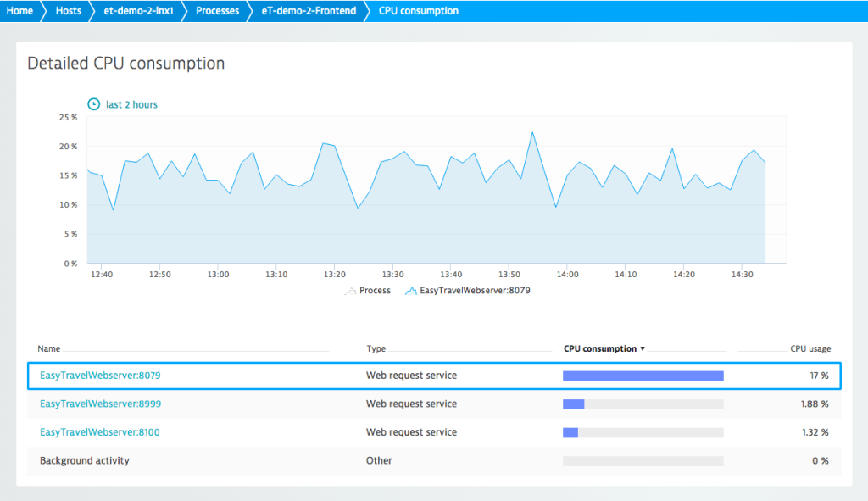Select Processes in the breadcrumb navigation
The height and width of the screenshot is (501, 868).
(217, 11)
